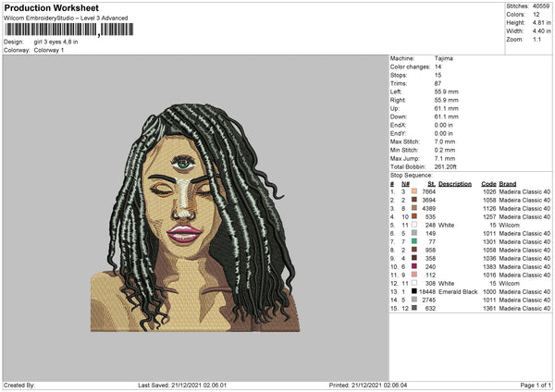Click the Zoom value 1:1
Image resolution: width=555 pixels, height=392 pixels.
536,39
